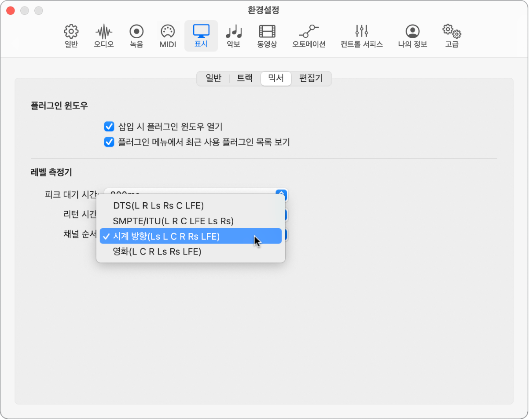This screenshot has height=420, width=529.
Task: Uncheck 삽입 시 플러그인 윈도우 열기
Action: (109, 127)
